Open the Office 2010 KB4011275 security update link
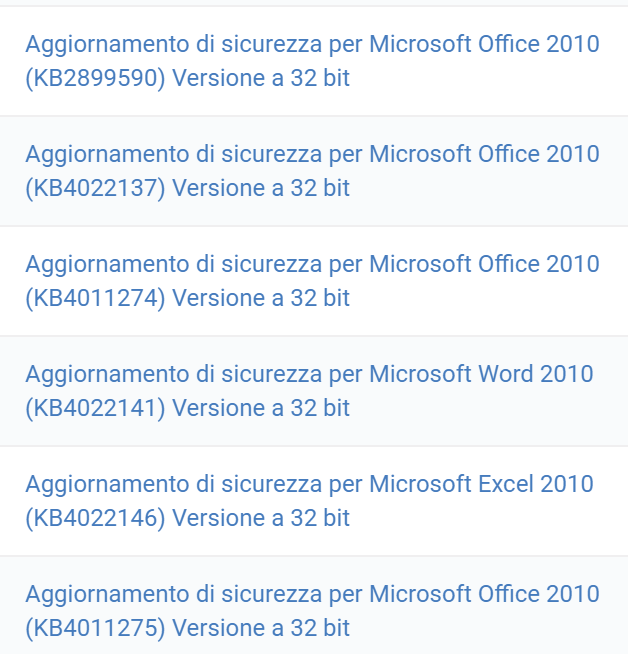The image size is (628, 654). [x=312, y=611]
